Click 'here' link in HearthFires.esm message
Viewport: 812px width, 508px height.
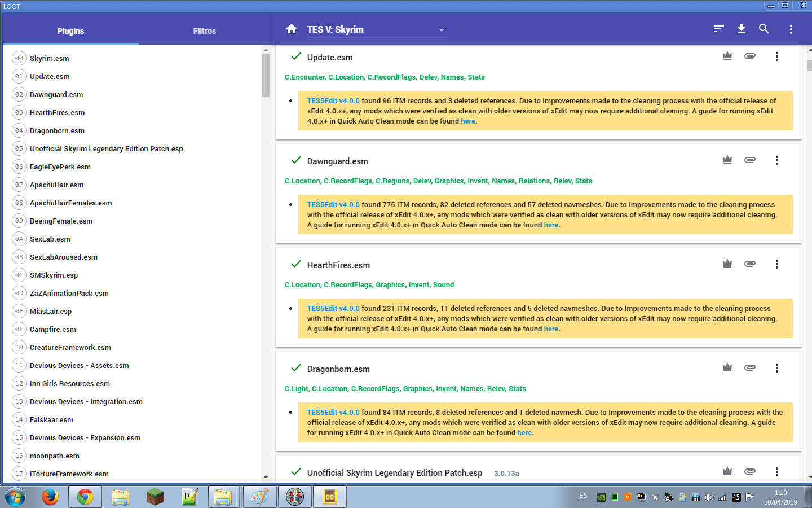[551, 329]
